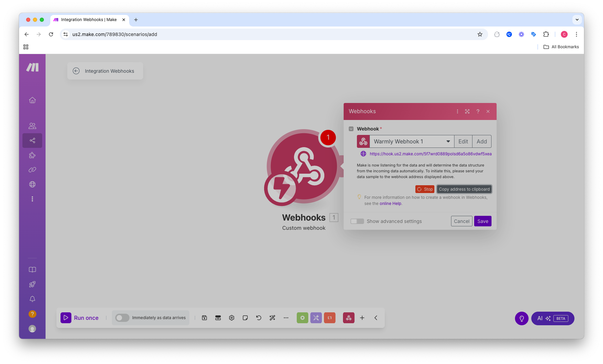Click the Save scenario disk icon
The image size is (603, 364).
coord(204,318)
